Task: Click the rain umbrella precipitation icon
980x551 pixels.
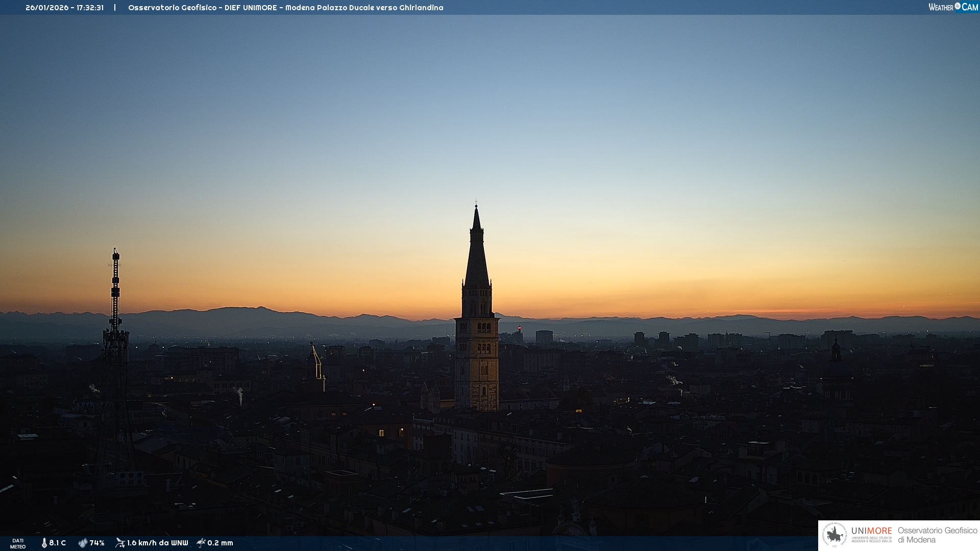Action: click(x=201, y=543)
